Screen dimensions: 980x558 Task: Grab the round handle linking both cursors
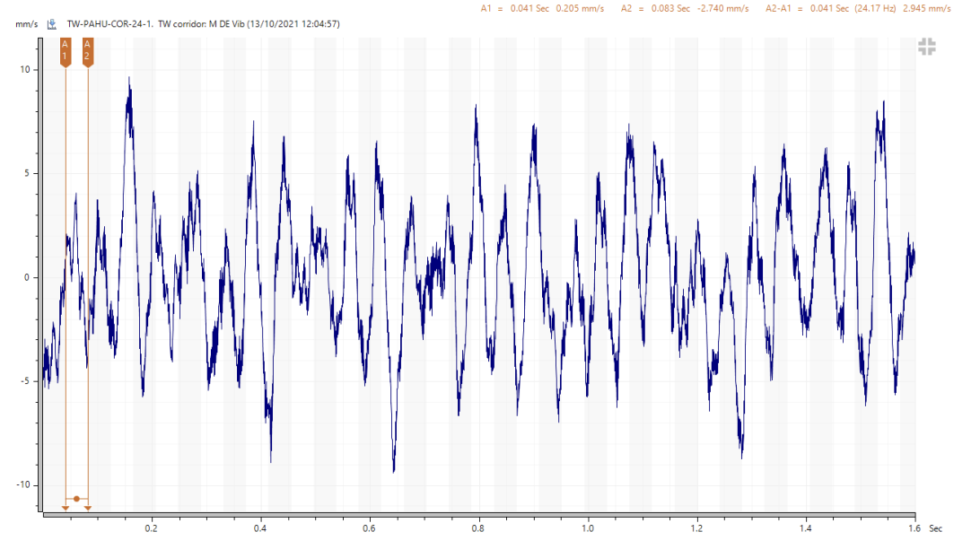76,499
